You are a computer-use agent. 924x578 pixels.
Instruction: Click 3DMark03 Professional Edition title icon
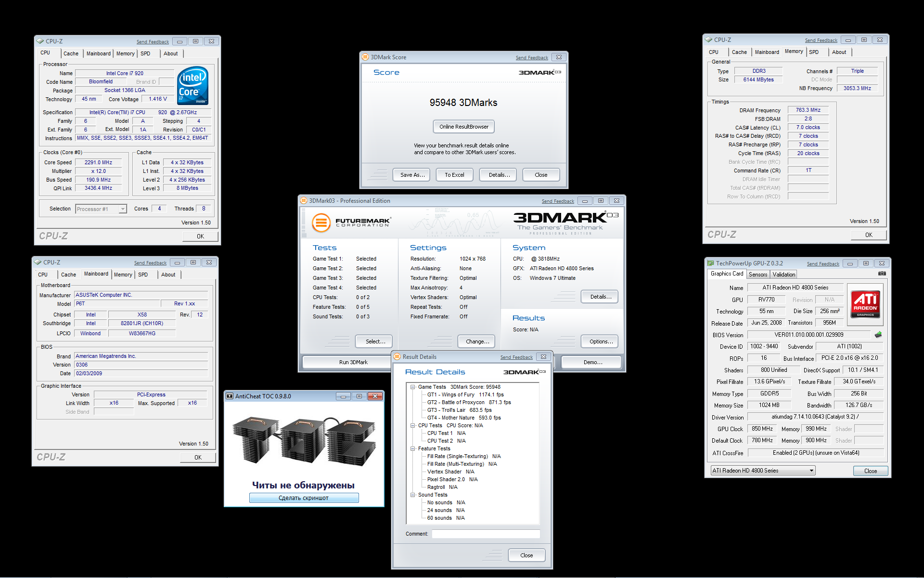pos(304,201)
